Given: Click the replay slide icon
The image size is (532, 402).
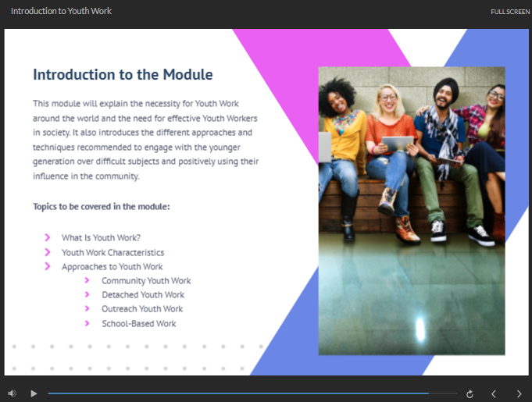Looking at the screenshot, I should tap(470, 393).
